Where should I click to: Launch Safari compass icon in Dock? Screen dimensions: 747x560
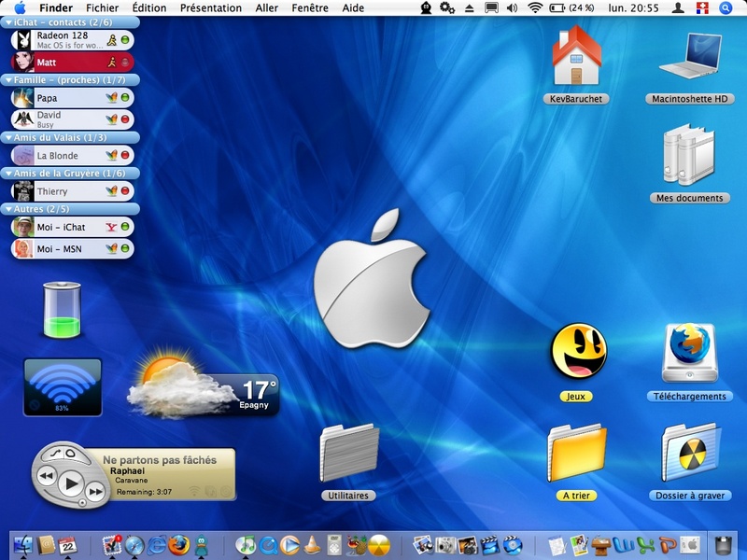[x=134, y=545]
